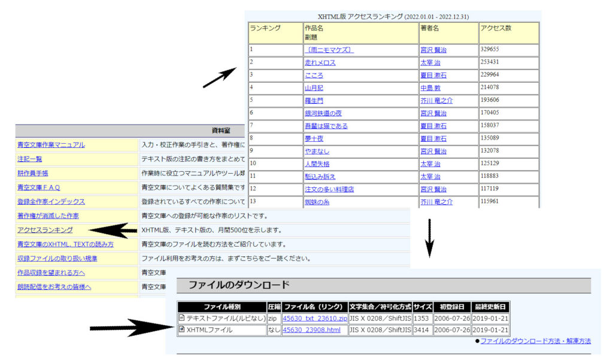This screenshot has width=613, height=364.
Task: Open the work 吾輩は猫である
Action: tap(326, 126)
